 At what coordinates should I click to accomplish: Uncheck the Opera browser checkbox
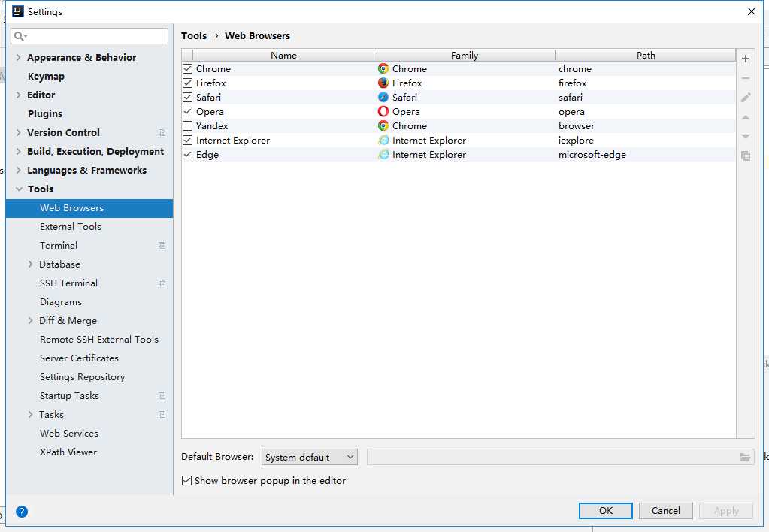tap(187, 111)
